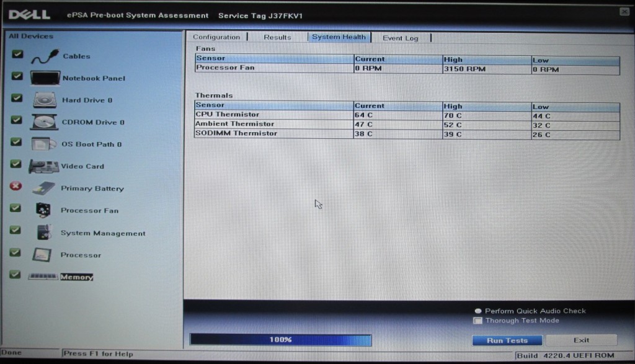Select the Processor Fan device label
635x364 pixels.
(89, 211)
